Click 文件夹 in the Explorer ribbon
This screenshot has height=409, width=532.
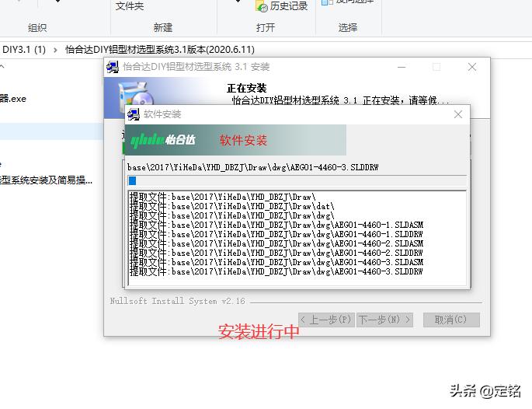129,6
